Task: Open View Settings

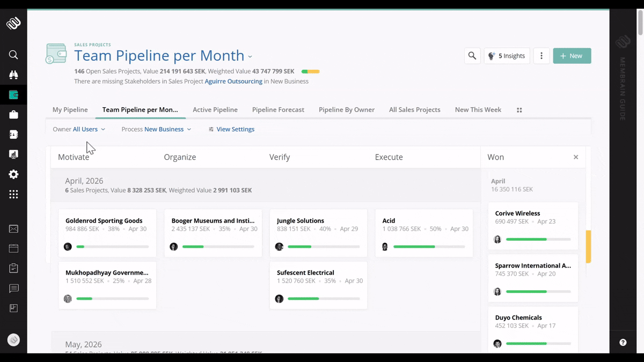Action: click(x=231, y=129)
